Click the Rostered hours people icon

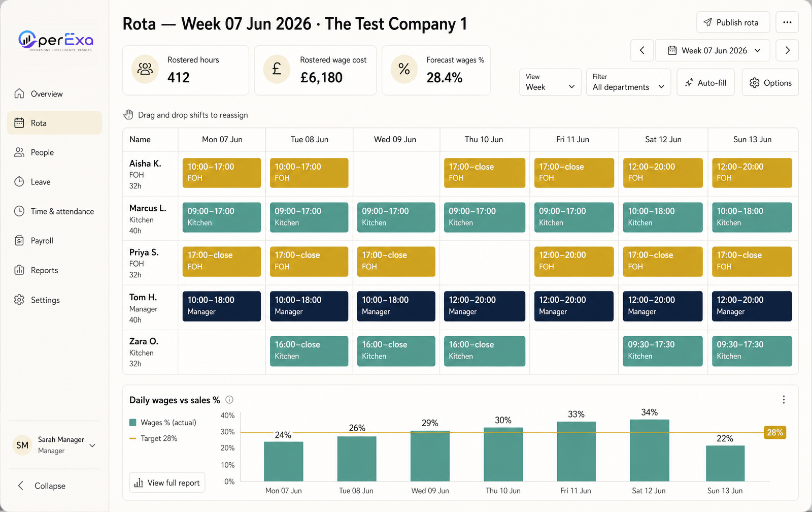145,69
